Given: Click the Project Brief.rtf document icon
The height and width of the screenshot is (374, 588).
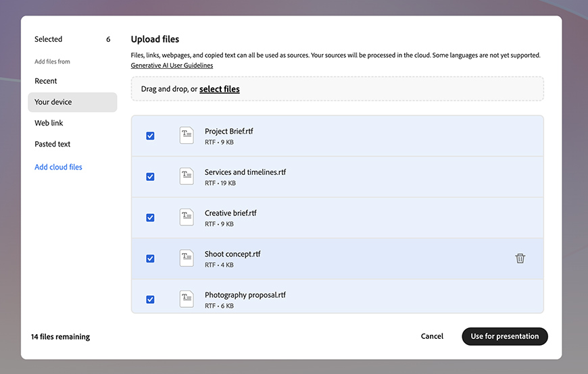Looking at the screenshot, I should pos(187,135).
